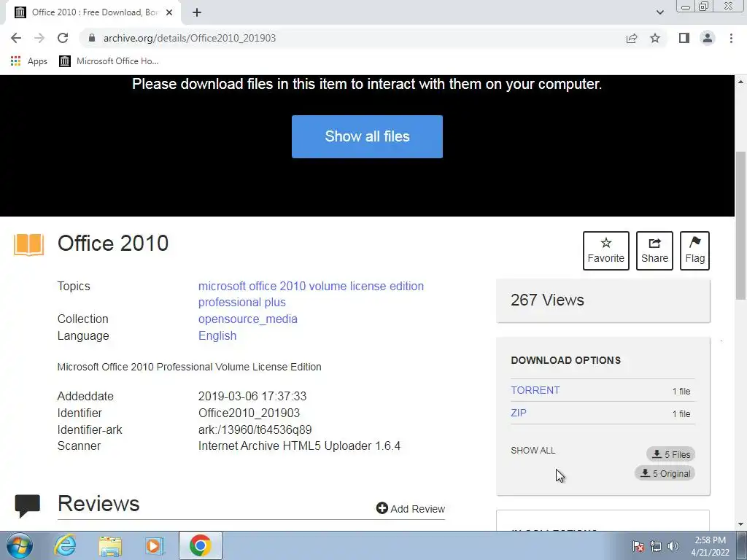
Task: Click Add Review
Action: (x=411, y=508)
